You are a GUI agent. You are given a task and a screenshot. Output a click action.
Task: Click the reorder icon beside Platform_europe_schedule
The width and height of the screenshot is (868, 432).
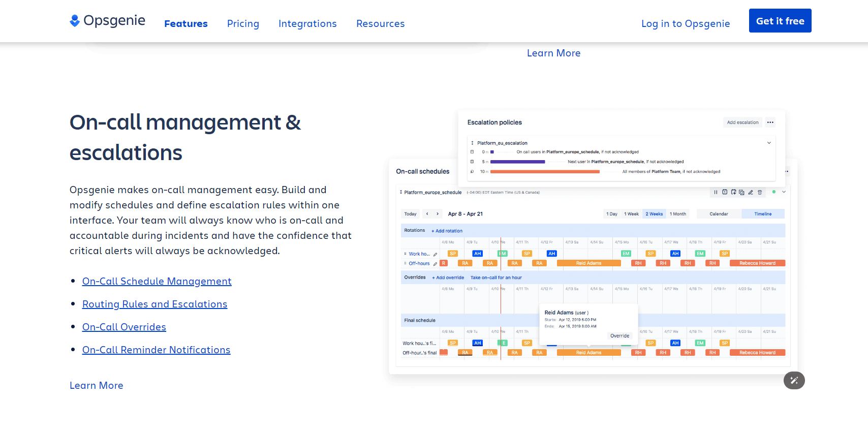coord(401,192)
